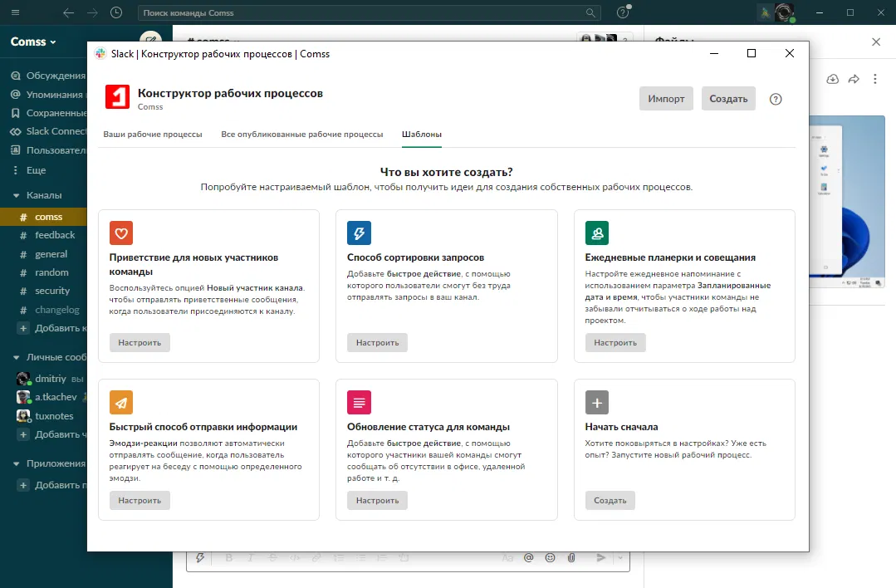The width and height of the screenshot is (896, 588).
Task: Click Настроить on Обновление статуса card
Action: [377, 501]
